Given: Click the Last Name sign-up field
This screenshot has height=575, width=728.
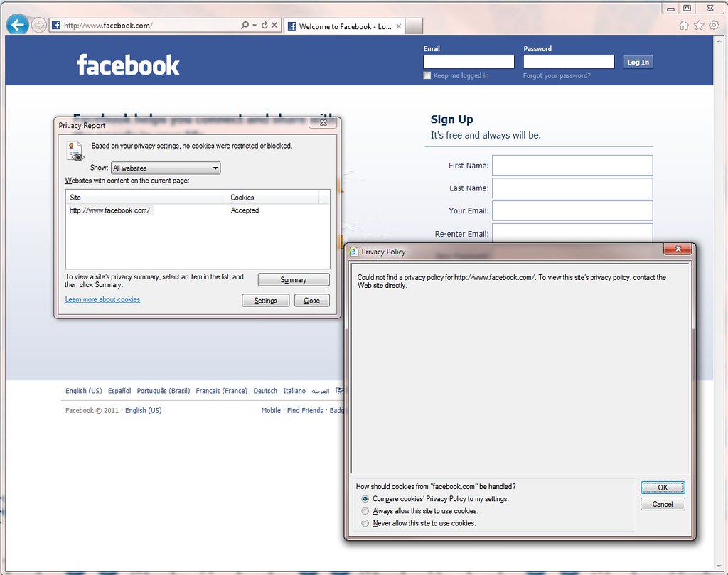Looking at the screenshot, I should (x=572, y=188).
